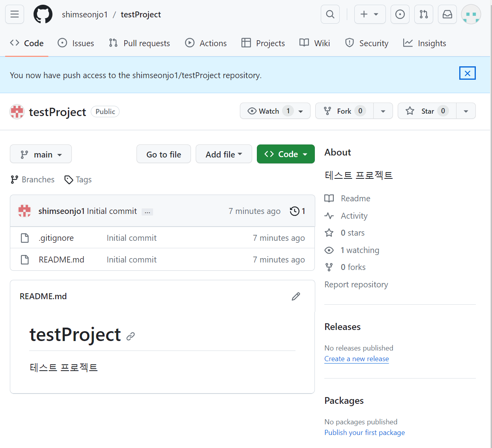Viewport: 492px width, 448px height.
Task: Open the Insights tab
Action: (425, 43)
